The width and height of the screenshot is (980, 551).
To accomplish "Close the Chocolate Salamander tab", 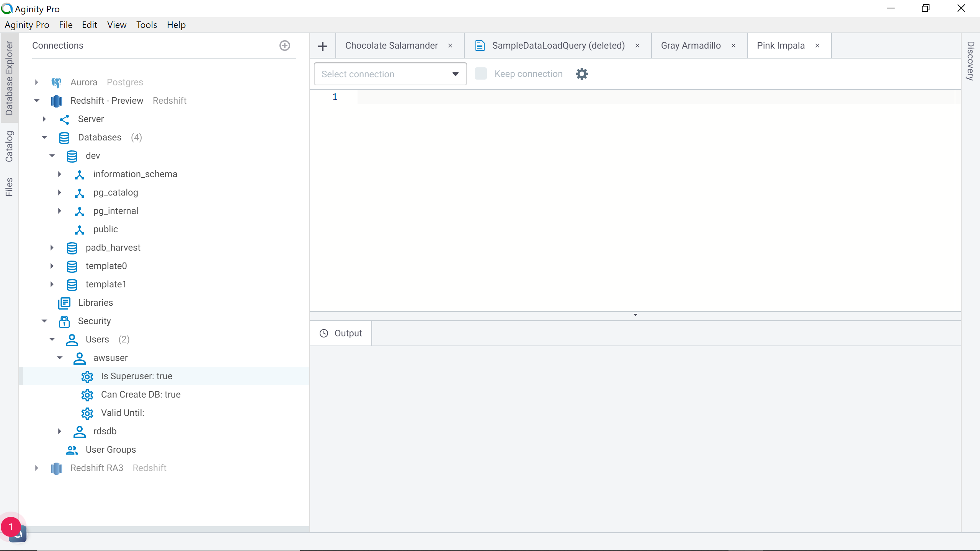I will click(450, 46).
